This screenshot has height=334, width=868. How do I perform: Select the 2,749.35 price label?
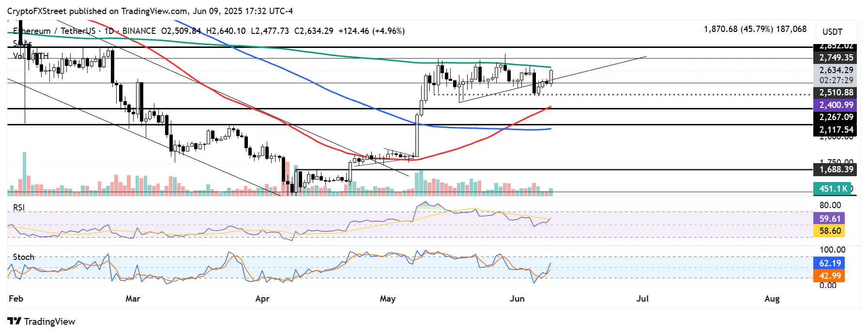click(x=836, y=58)
